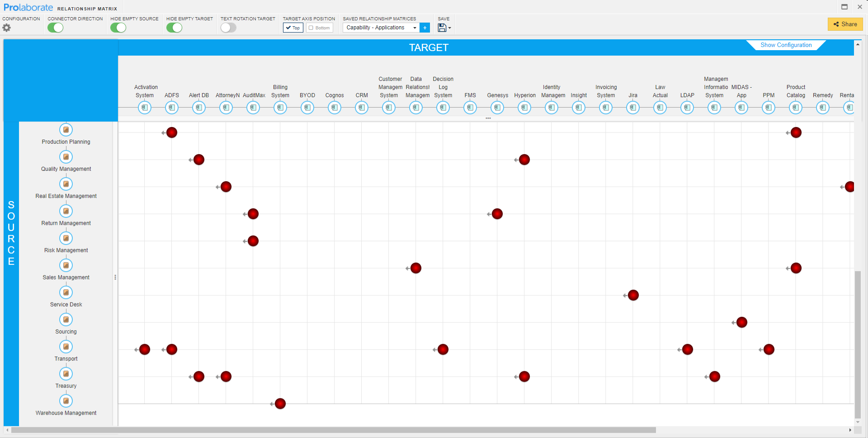
Task: Click the Share button
Action: [845, 24]
